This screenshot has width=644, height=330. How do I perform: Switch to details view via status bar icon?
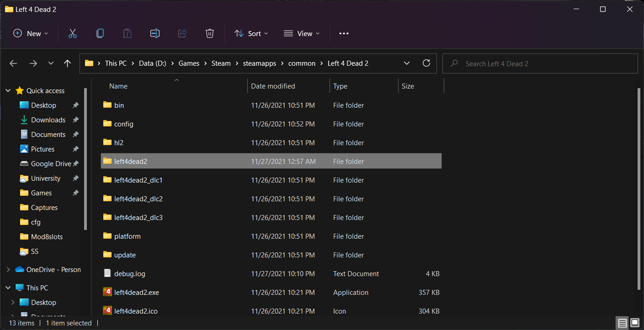(x=622, y=323)
